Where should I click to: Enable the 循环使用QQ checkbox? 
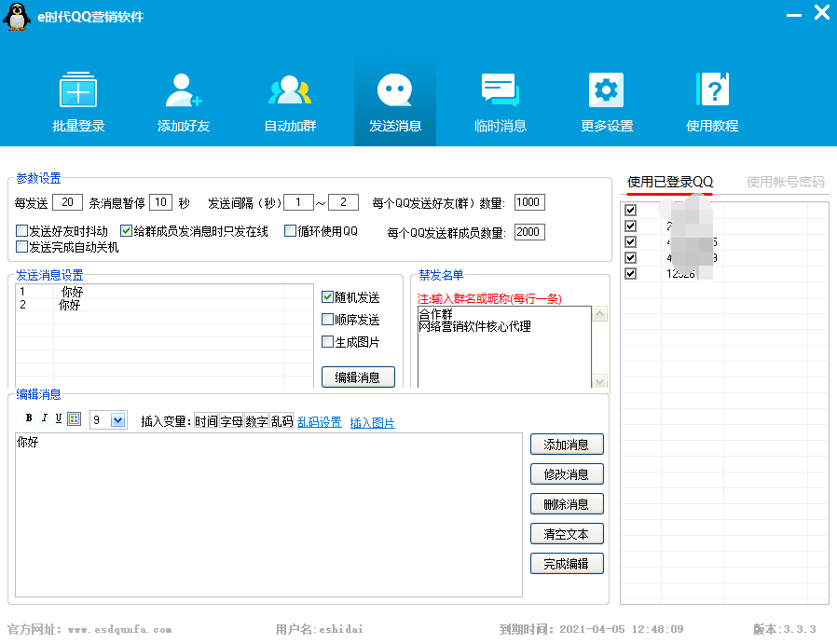click(x=292, y=230)
